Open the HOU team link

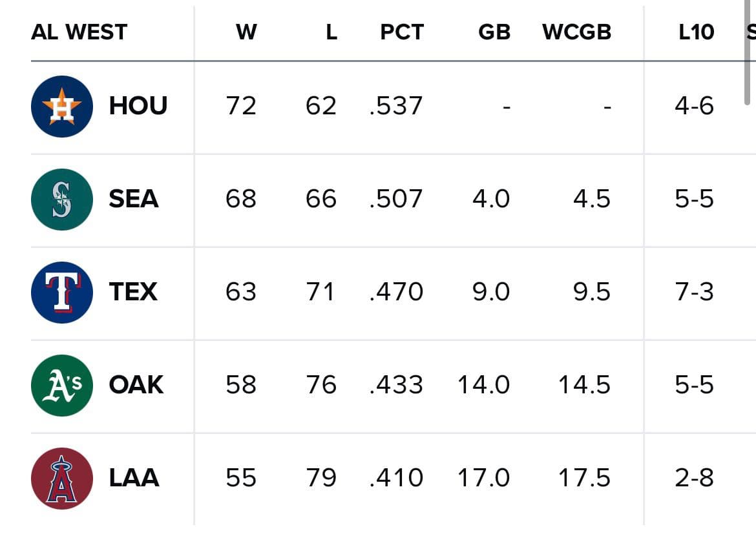point(138,107)
